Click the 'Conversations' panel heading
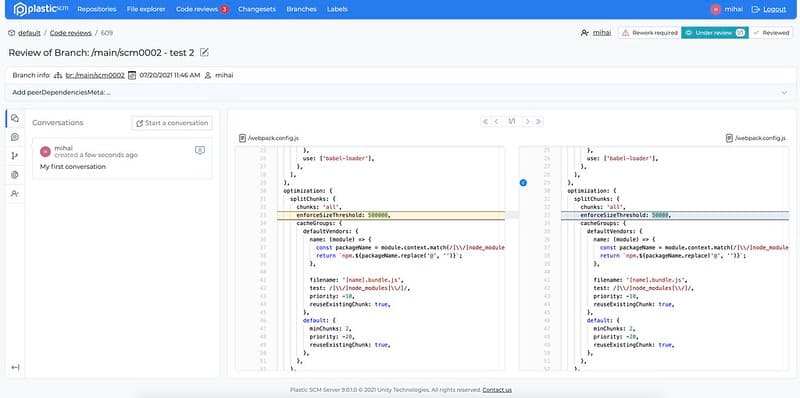800x398 pixels. click(58, 123)
